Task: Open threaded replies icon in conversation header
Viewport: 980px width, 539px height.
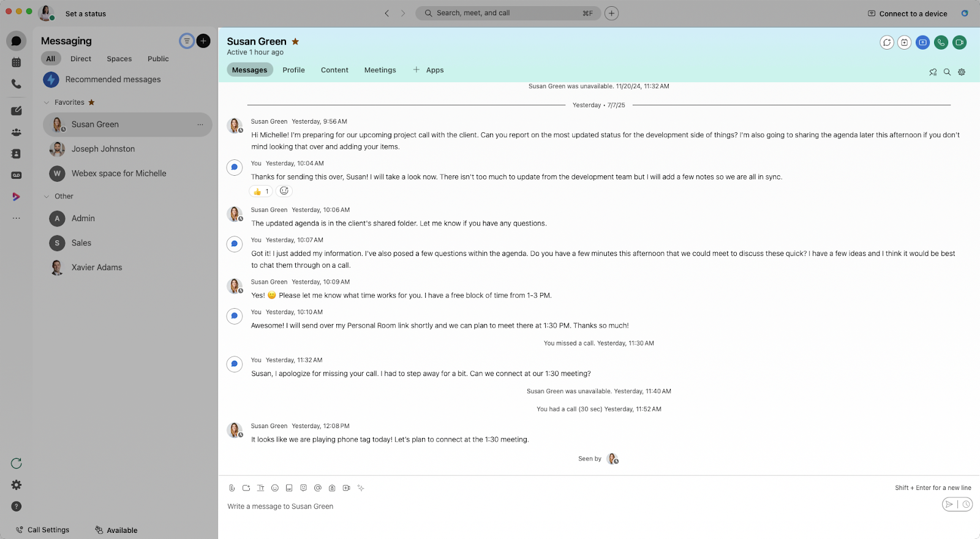Action: point(887,42)
